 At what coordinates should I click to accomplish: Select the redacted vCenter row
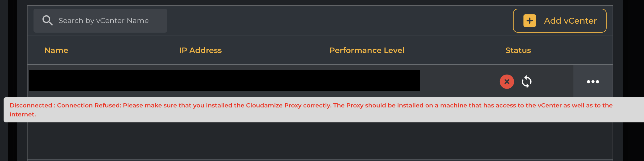224,80
